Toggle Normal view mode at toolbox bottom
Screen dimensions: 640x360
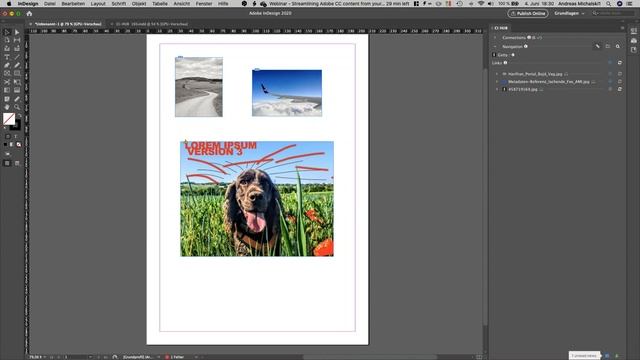[7, 163]
